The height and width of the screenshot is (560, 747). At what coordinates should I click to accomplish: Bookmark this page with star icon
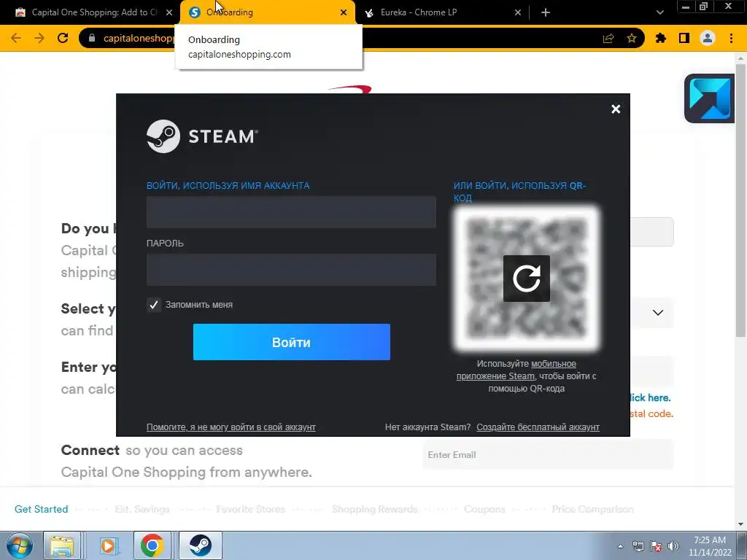632,38
